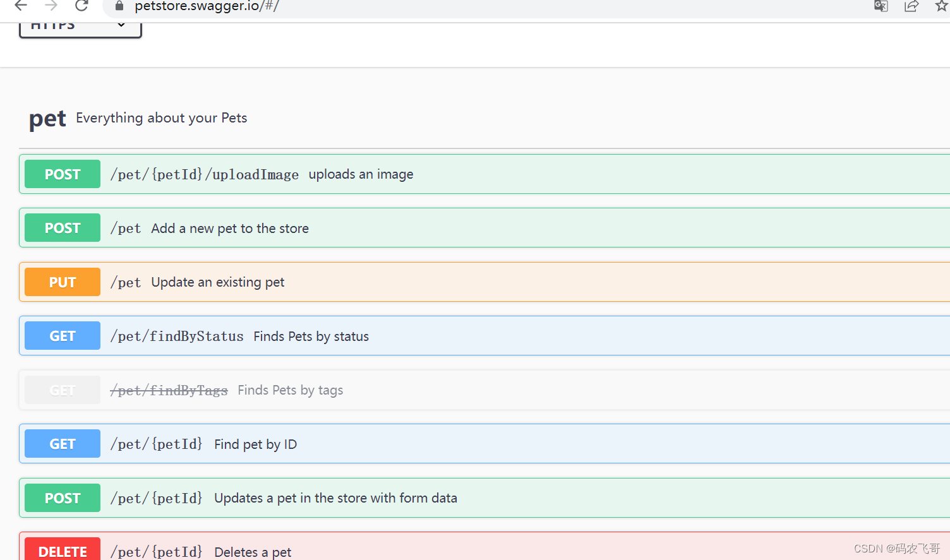This screenshot has width=950, height=560.
Task: Click the petstore.swagger.io address bar URL
Action: (207, 6)
